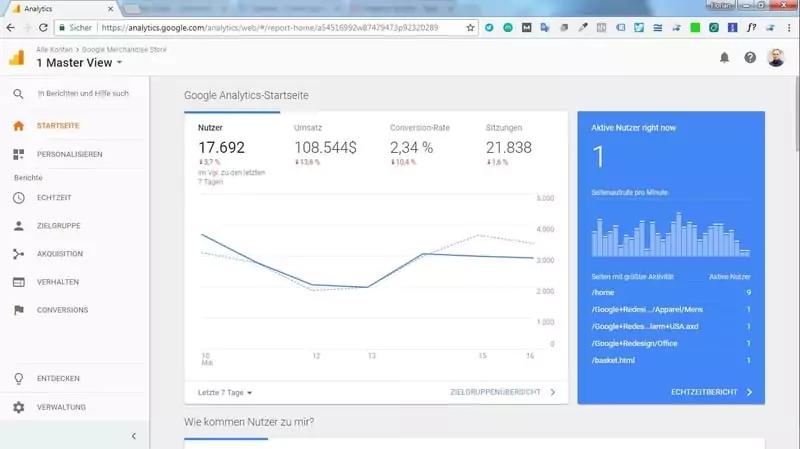The width and height of the screenshot is (800, 449).
Task: Open the Letzte 7 Tage dropdown
Action: click(x=225, y=393)
